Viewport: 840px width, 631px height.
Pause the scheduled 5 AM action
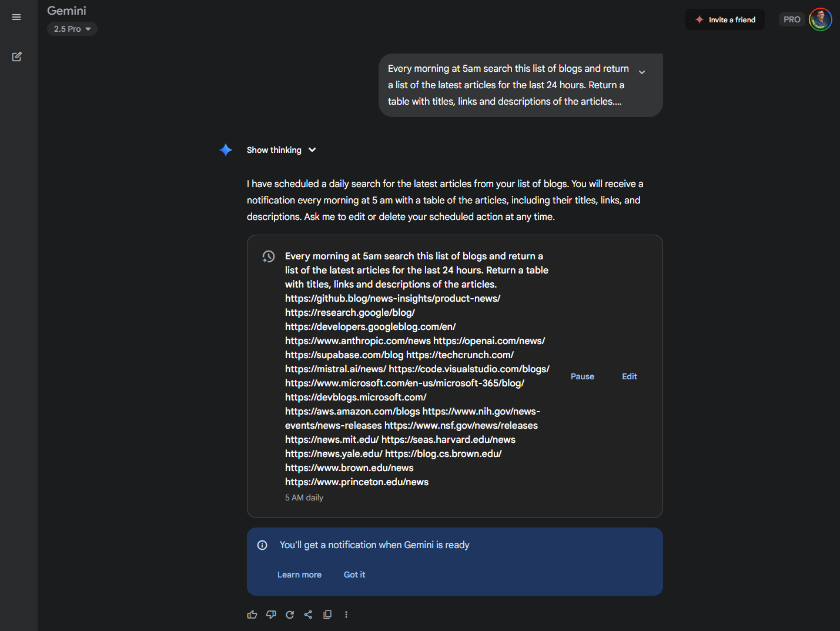point(583,376)
